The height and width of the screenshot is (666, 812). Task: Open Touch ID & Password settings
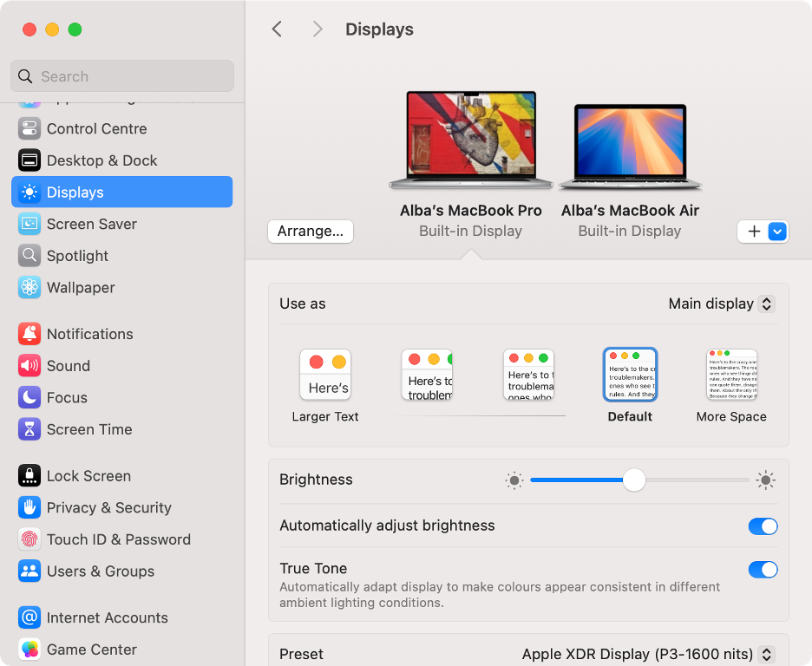point(116,539)
